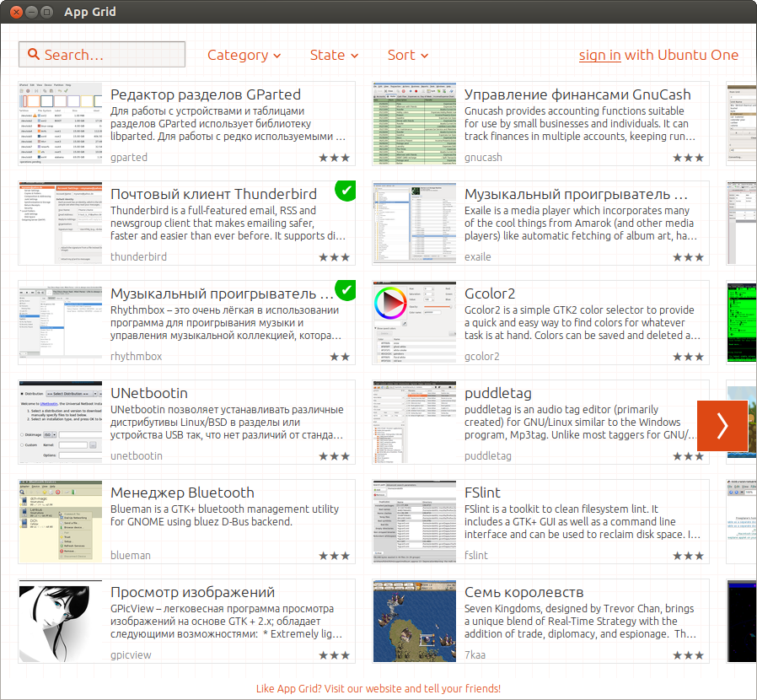Open the Thunderbird screenshot thumbnail
This screenshot has width=757, height=700.
(61, 223)
